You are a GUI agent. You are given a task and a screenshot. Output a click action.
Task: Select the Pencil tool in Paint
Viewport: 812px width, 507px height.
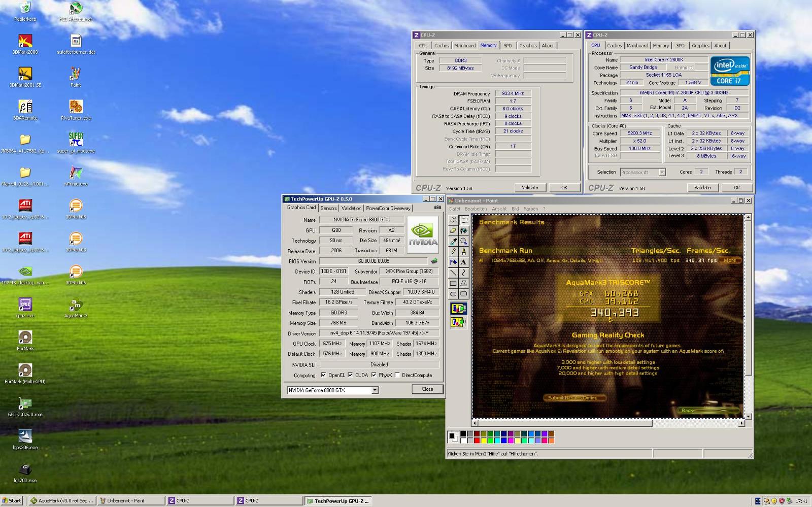(453, 252)
